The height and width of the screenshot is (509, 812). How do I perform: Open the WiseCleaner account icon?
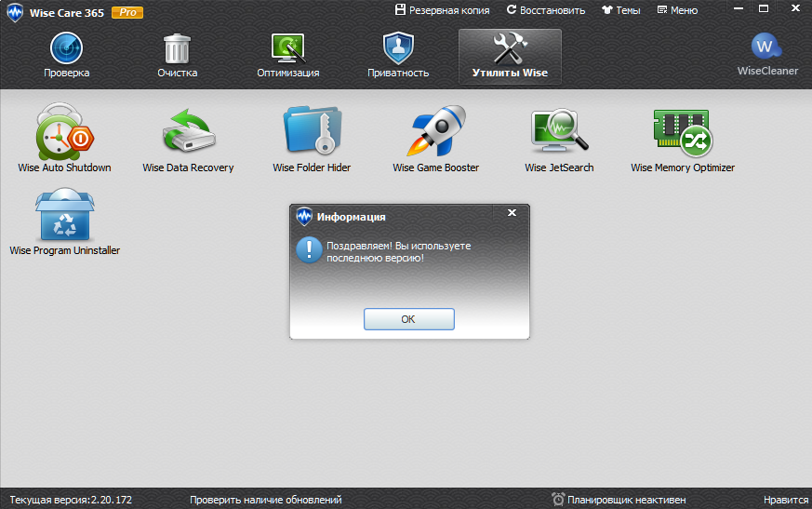pyautogui.click(x=767, y=54)
